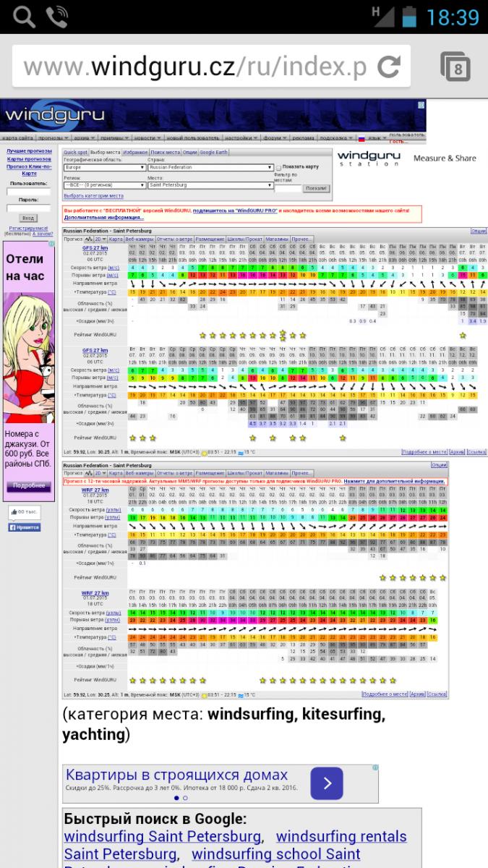Expand the Europe geographic region dropdown
Screen dimensions: 488x868
[103, 167]
